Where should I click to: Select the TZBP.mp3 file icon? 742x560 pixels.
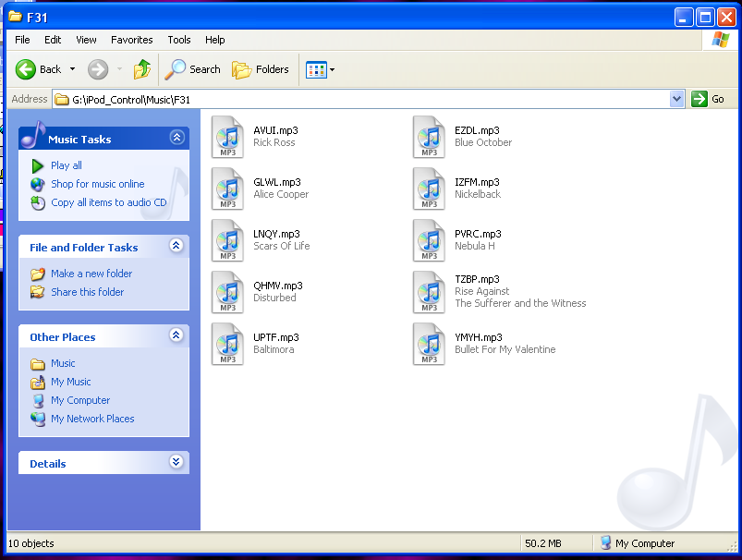click(x=429, y=292)
